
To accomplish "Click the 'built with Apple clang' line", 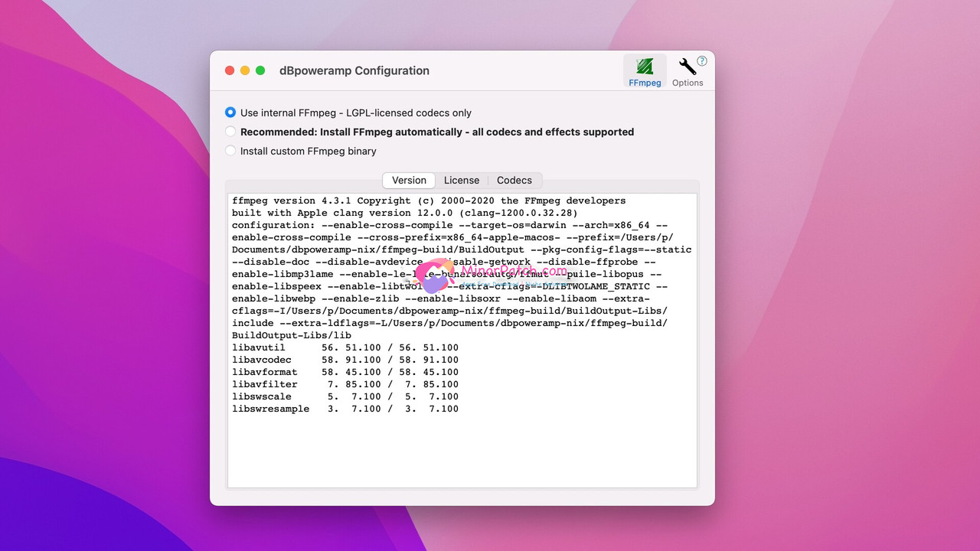I will pos(405,213).
